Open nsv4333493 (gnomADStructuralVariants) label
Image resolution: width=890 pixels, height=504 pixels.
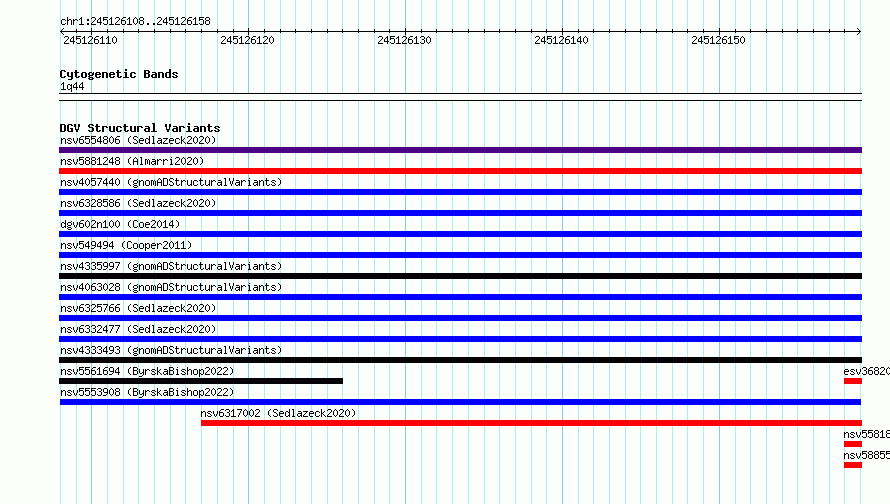(x=171, y=350)
